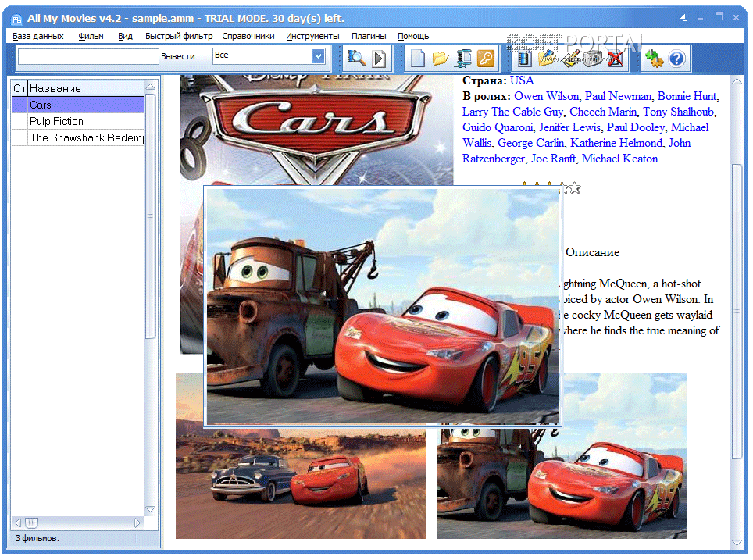Image resolution: width=753 pixels, height=560 pixels.
Task: Open the 'Paul Newman' actor link
Action: [618, 96]
